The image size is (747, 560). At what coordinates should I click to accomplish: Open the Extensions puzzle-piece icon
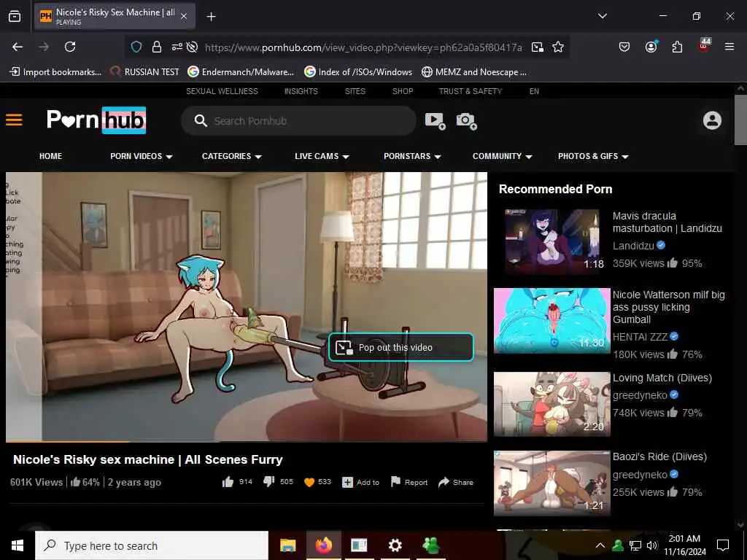pos(677,47)
